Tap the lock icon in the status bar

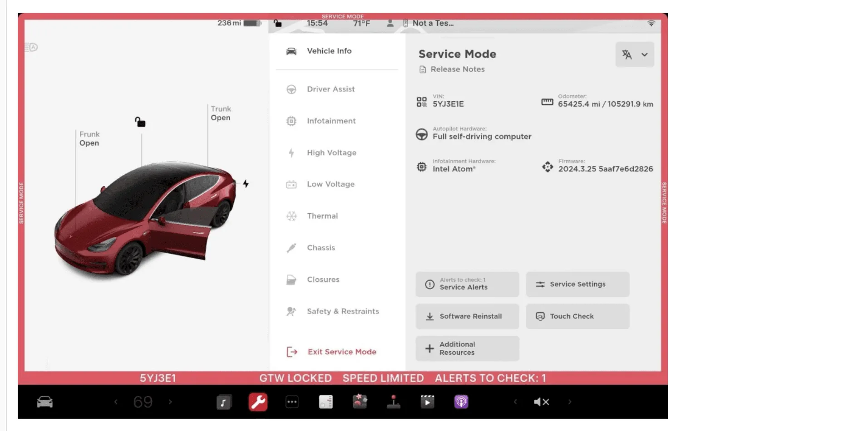click(x=278, y=23)
